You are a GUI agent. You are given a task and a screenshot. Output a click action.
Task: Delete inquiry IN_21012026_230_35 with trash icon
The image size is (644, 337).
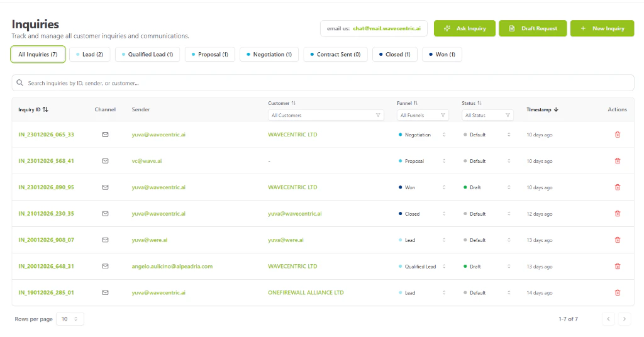[618, 213]
